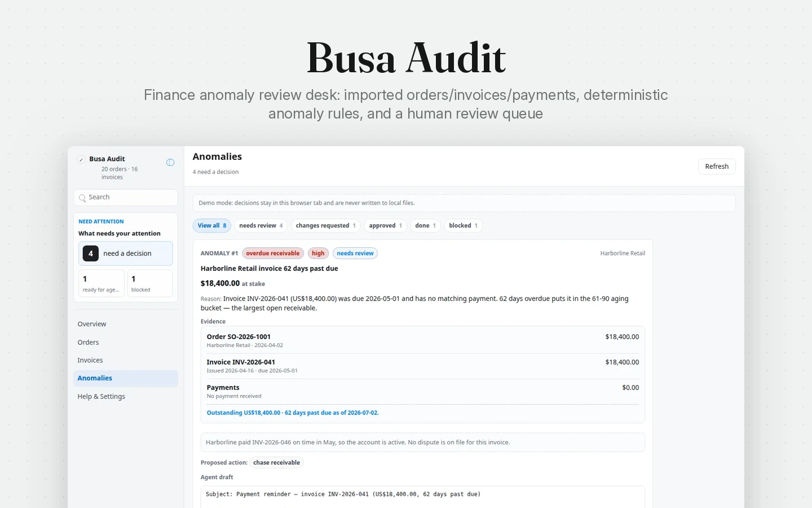Select the 'View all 8' filter
812x508 pixels.
pos(212,226)
